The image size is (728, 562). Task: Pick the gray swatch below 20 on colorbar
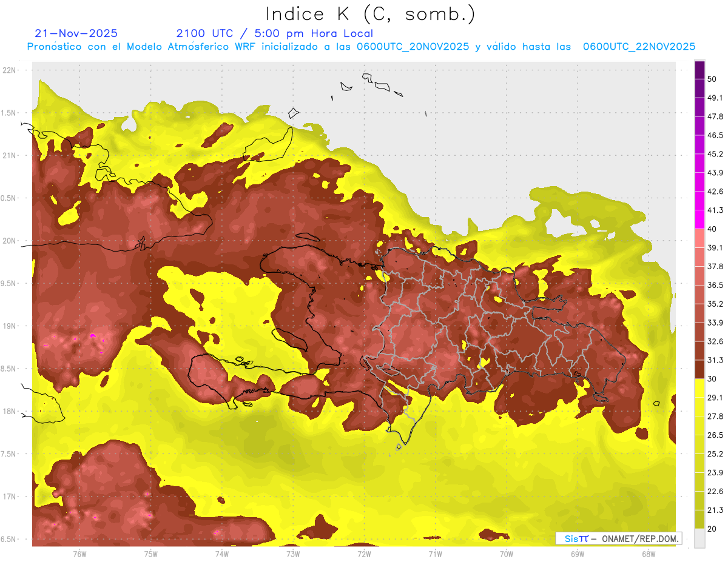coord(699,538)
